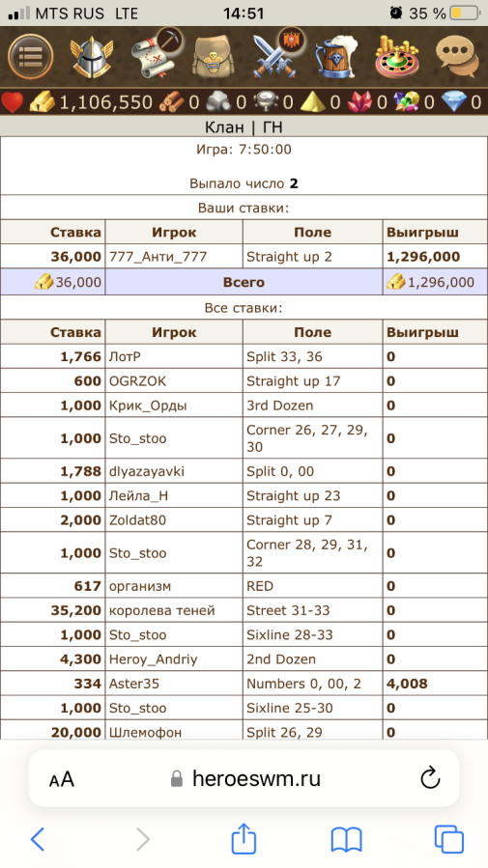
Task: Open the roulette wheel with coins icon
Action: tap(394, 57)
